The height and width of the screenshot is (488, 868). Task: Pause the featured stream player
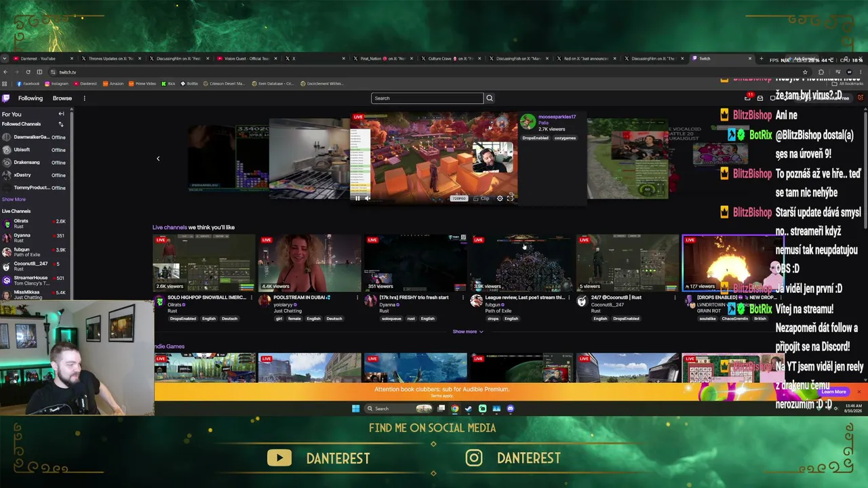(x=357, y=198)
